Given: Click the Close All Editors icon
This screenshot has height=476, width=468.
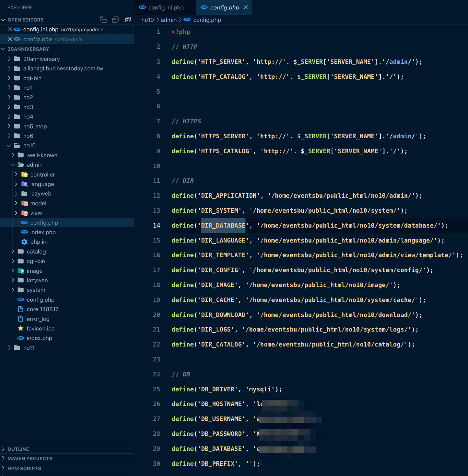Looking at the screenshot, I should (128, 20).
